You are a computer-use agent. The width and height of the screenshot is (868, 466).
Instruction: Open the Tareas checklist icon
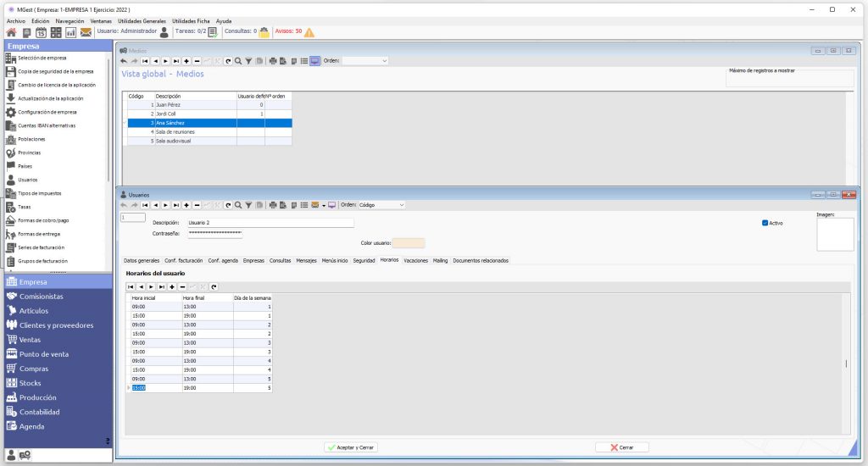click(213, 33)
